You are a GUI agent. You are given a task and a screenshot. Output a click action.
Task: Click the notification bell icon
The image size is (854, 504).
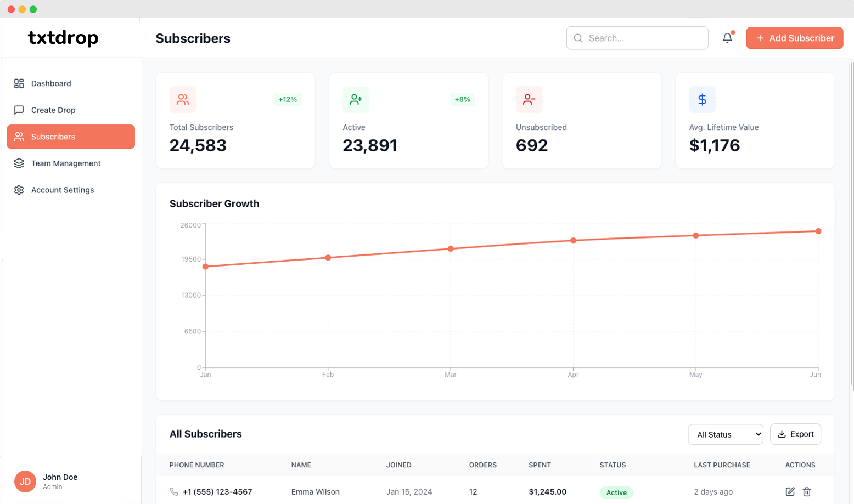coord(727,38)
